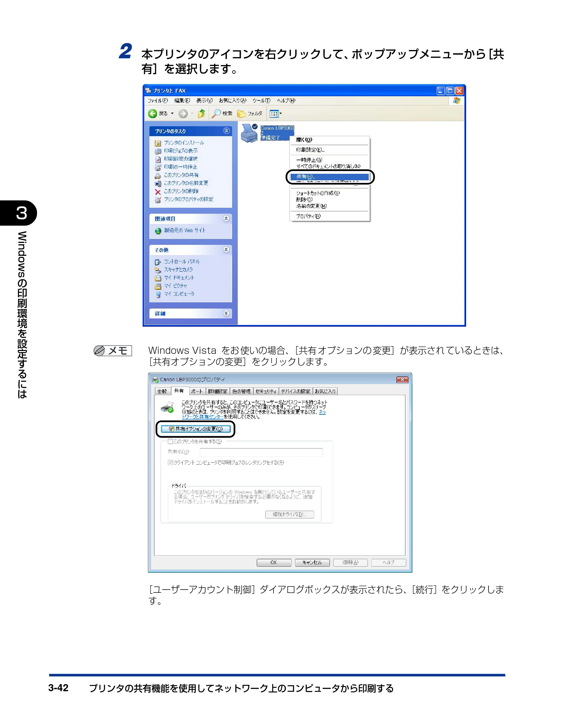
Task: Collapse the 関連項目 panel chevron
Action: pyautogui.click(x=226, y=219)
